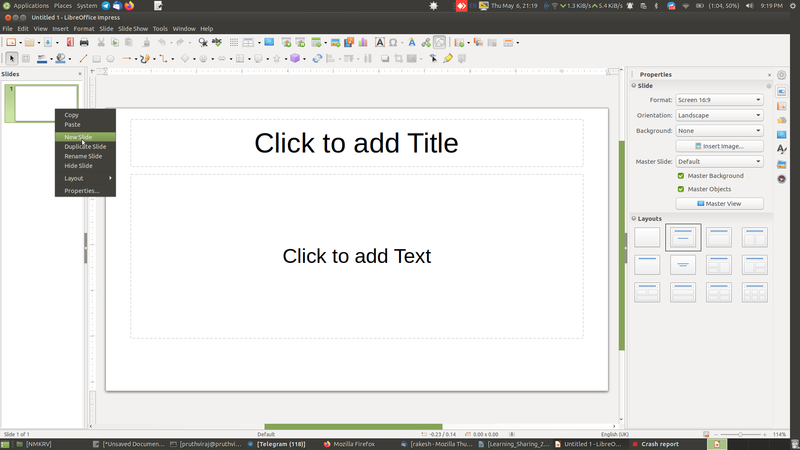This screenshot has width=800, height=450.
Task: Open the 3D Objects dropdown arrow
Action: [x=305, y=59]
